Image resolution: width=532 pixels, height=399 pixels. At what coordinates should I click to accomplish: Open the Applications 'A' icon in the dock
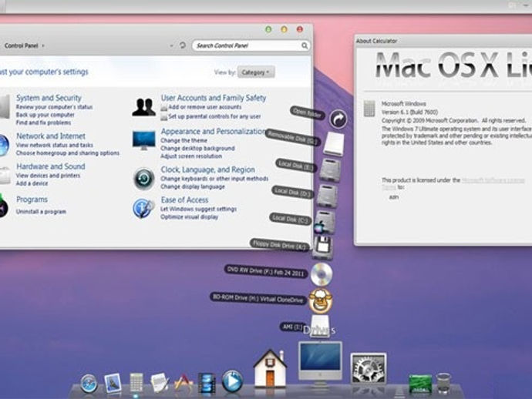coord(184,384)
